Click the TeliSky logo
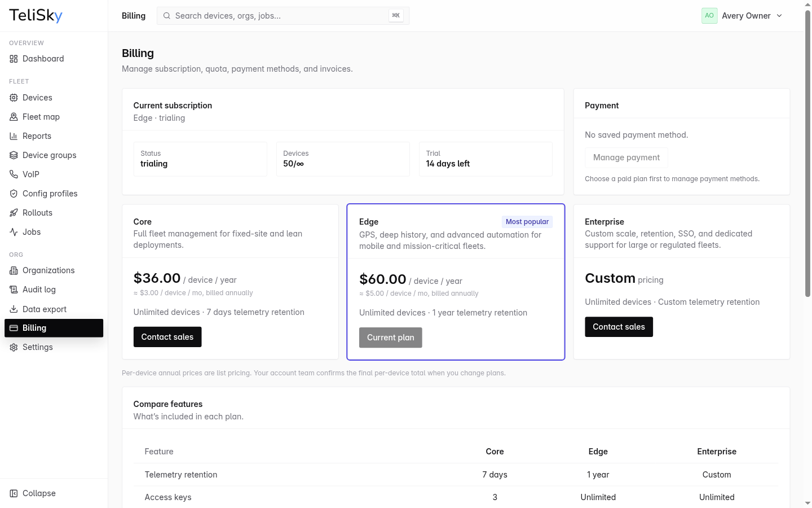This screenshot has height=508, width=812. click(36, 16)
